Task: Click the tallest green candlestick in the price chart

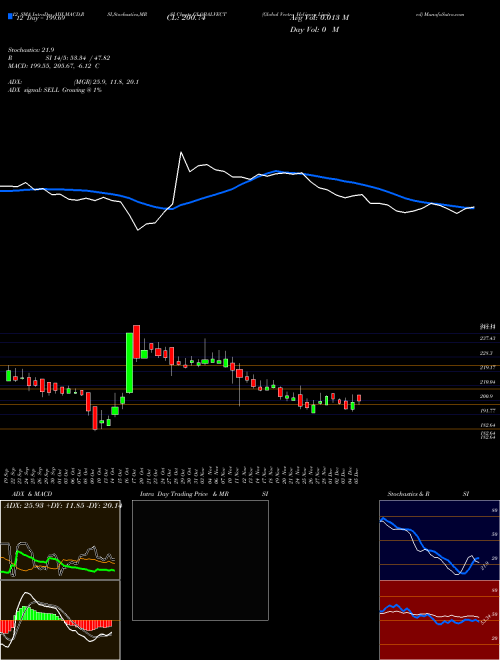Action: pos(130,363)
